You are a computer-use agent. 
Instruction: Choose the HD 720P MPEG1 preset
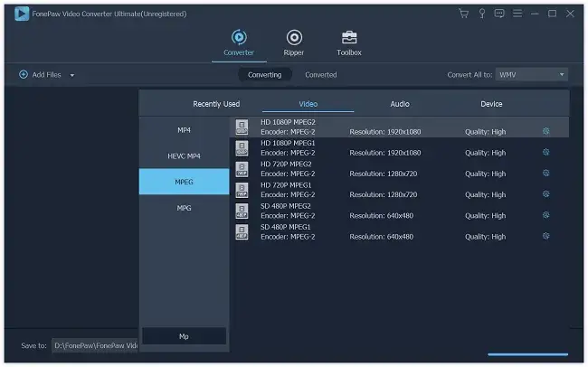click(x=399, y=190)
